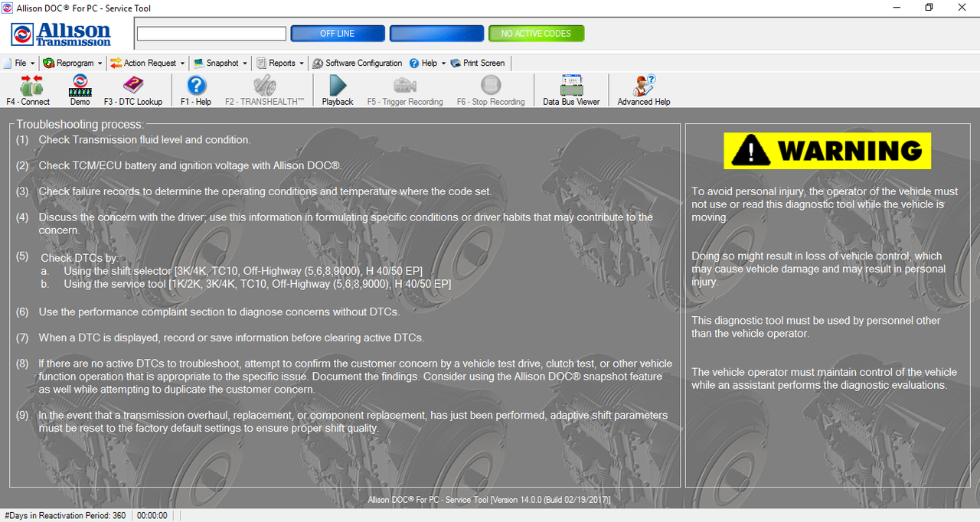The height and width of the screenshot is (522, 980).
Task: Close the Allison DOC window
Action: (x=962, y=8)
